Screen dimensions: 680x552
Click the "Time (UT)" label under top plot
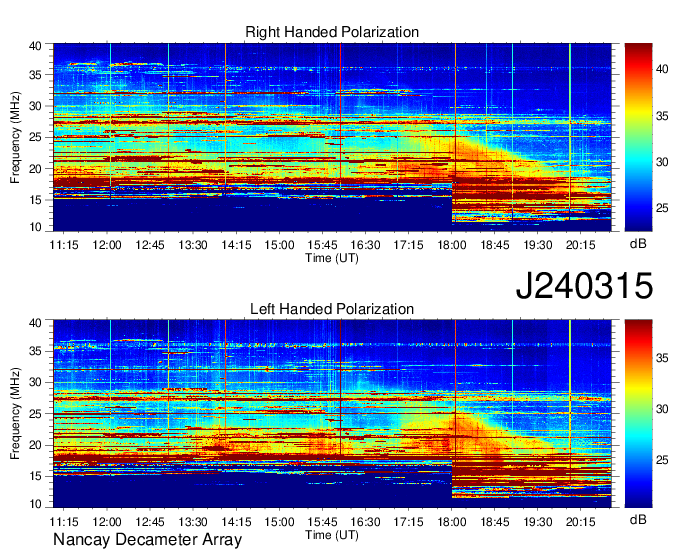(x=332, y=258)
